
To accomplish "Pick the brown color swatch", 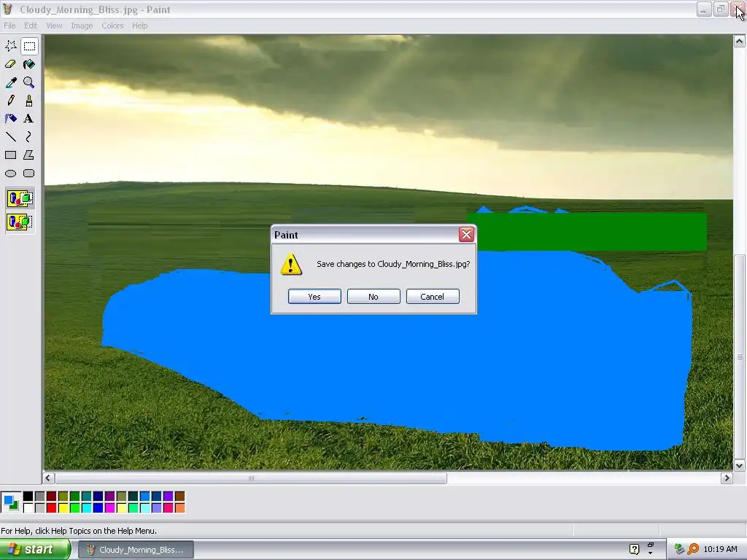I will pos(179,497).
